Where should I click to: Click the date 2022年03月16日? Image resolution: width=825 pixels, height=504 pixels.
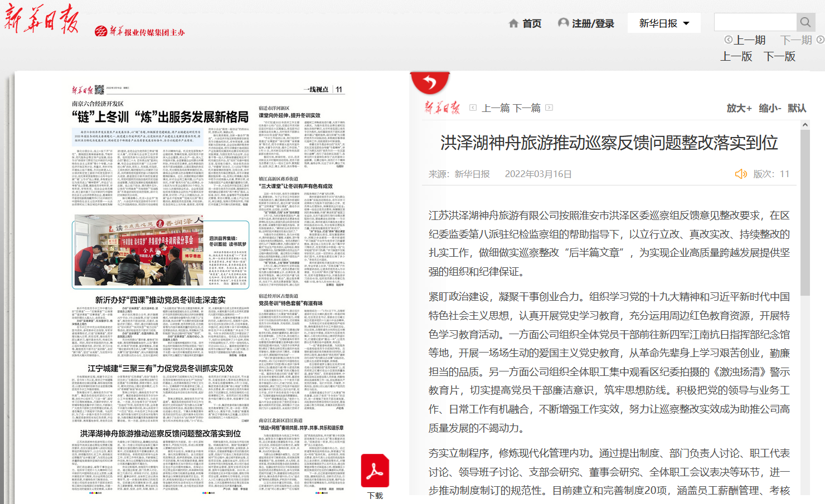point(538,174)
